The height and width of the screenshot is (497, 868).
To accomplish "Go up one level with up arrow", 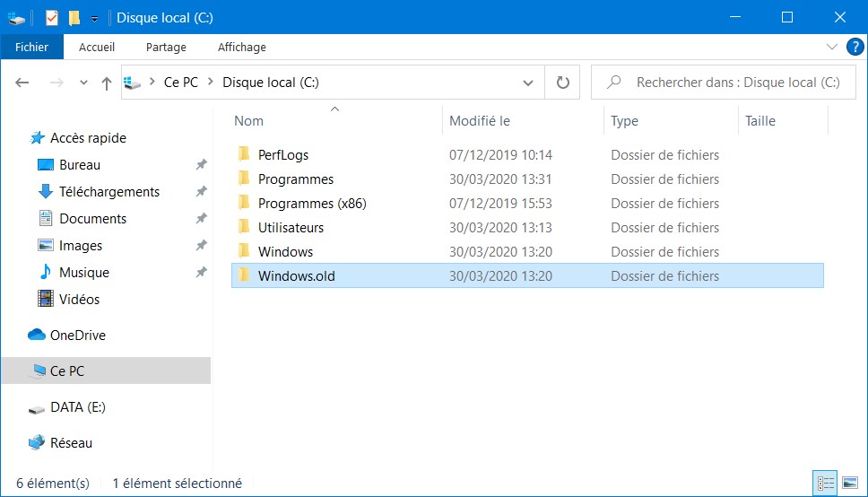I will (x=107, y=83).
